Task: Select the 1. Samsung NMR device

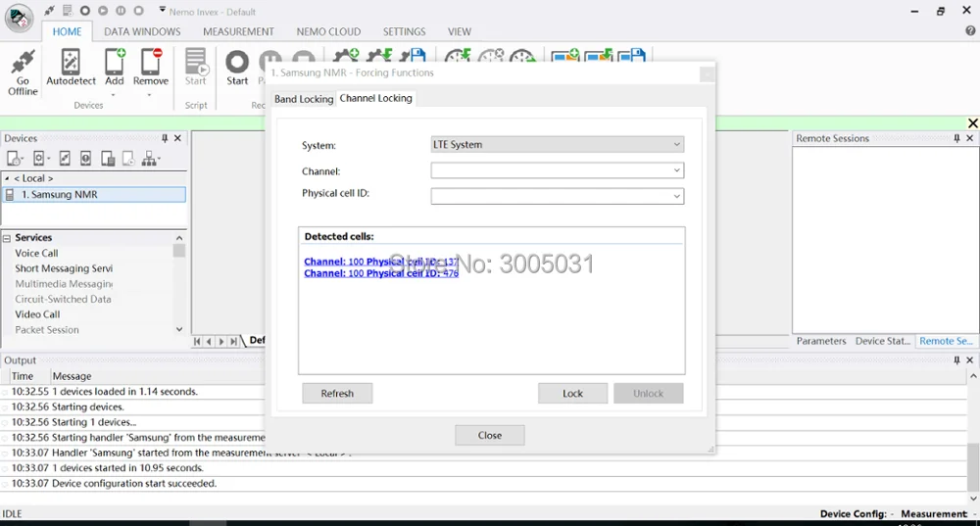Action: (x=94, y=194)
